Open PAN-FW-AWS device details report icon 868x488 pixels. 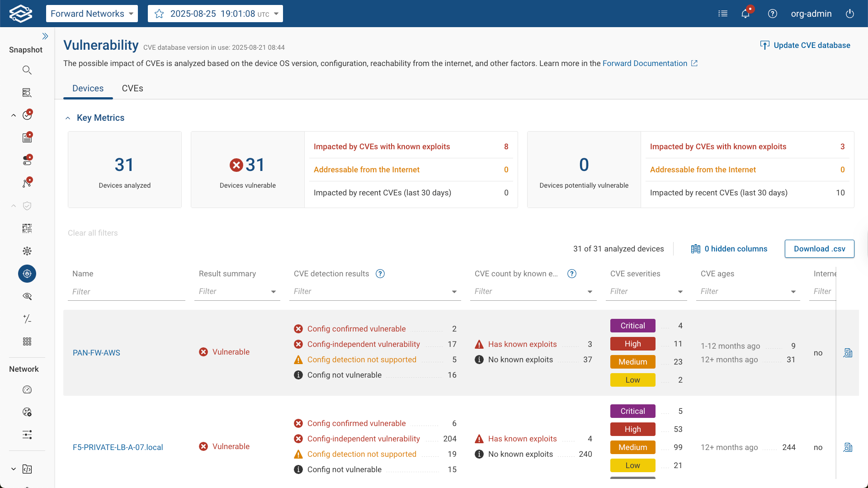(848, 353)
